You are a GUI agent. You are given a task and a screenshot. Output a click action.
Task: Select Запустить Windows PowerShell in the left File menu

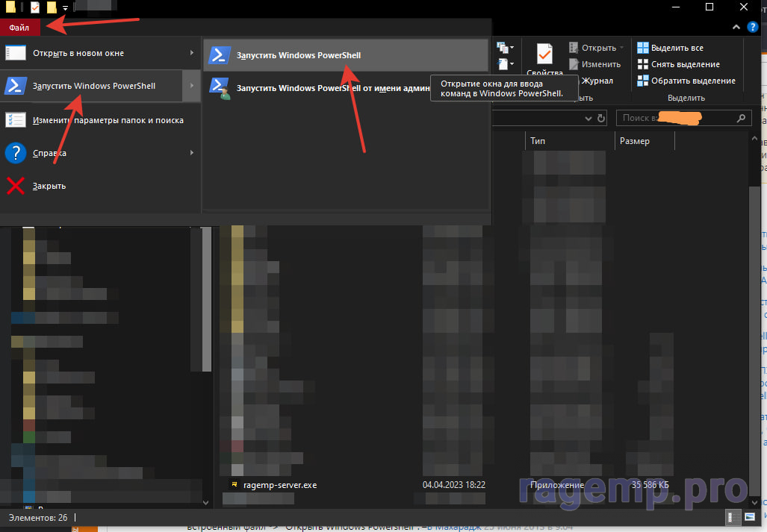[91, 86]
